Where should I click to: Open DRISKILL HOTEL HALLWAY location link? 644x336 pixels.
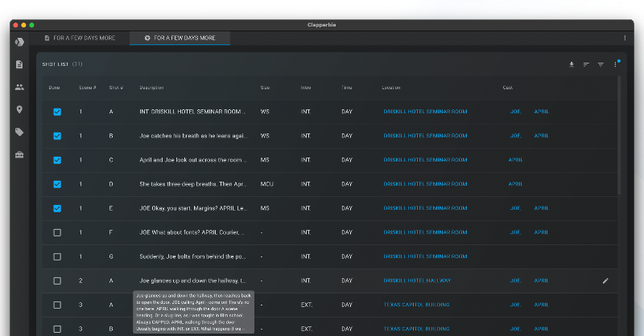pyautogui.click(x=417, y=281)
